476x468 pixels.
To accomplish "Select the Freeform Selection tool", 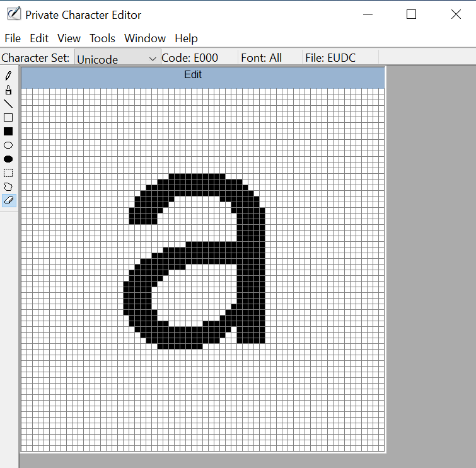I will (8, 187).
